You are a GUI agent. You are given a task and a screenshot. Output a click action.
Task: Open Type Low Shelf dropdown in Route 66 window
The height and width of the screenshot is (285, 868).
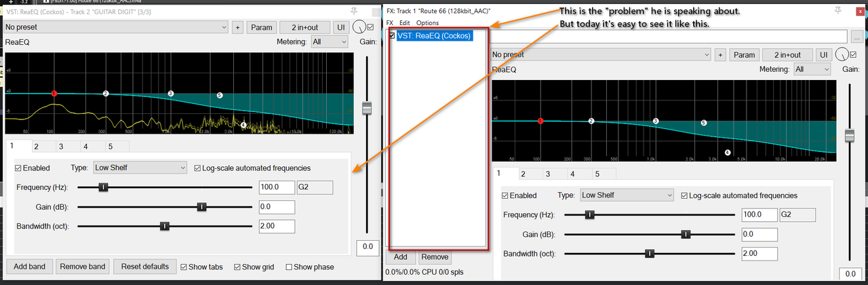[627, 195]
